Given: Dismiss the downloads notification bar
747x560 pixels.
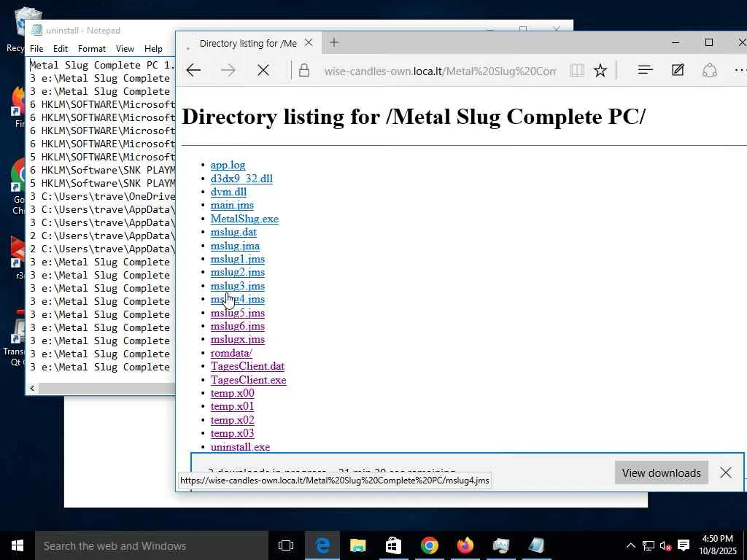Looking at the screenshot, I should [x=726, y=472].
